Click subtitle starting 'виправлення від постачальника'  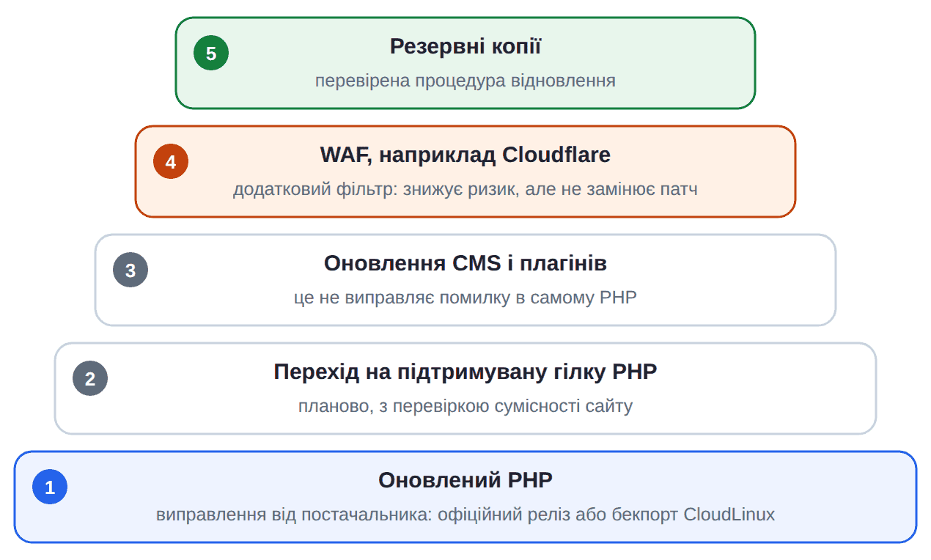466,515
